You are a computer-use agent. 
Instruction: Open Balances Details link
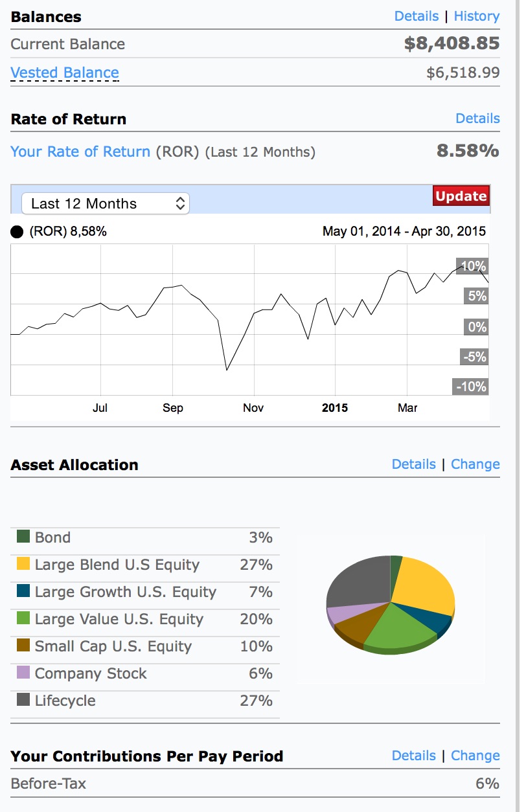416,16
